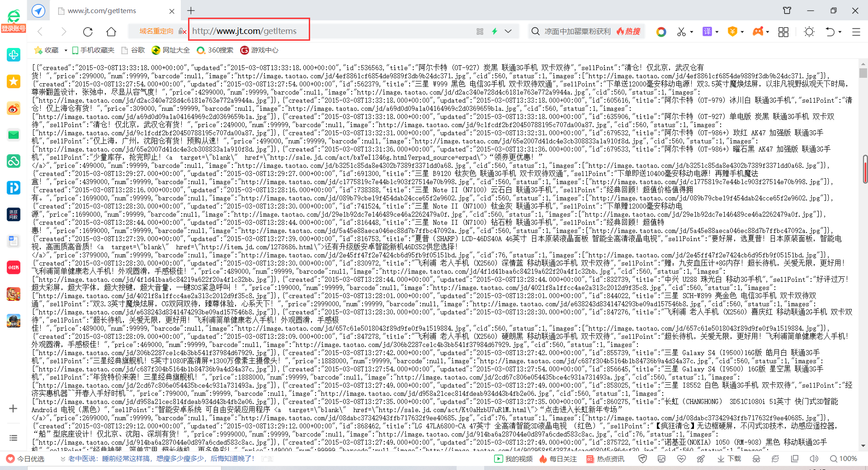Expand the 收藏 favorites dropdown arrow
Viewport: 868px width, 470px height.
click(66, 50)
